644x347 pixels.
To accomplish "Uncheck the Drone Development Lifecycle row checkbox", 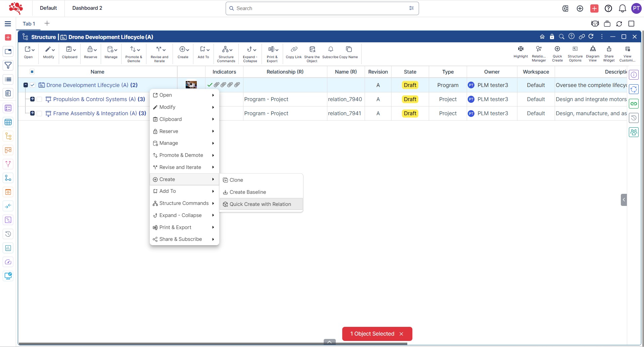I will click(x=33, y=85).
